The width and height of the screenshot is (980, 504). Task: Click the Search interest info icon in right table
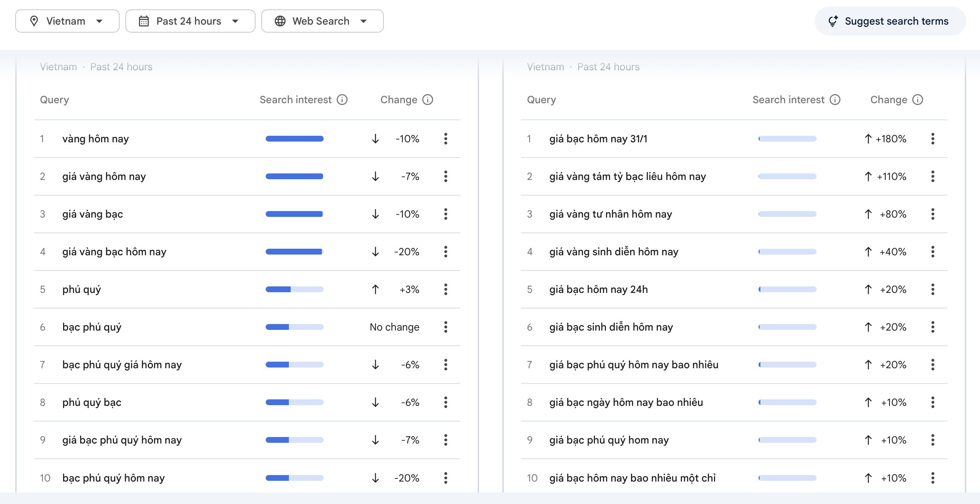click(x=835, y=100)
